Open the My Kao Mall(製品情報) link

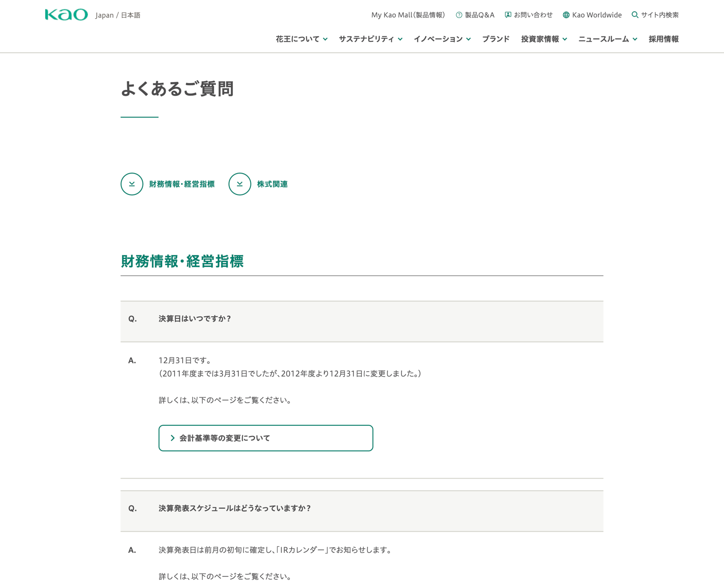[x=408, y=15]
